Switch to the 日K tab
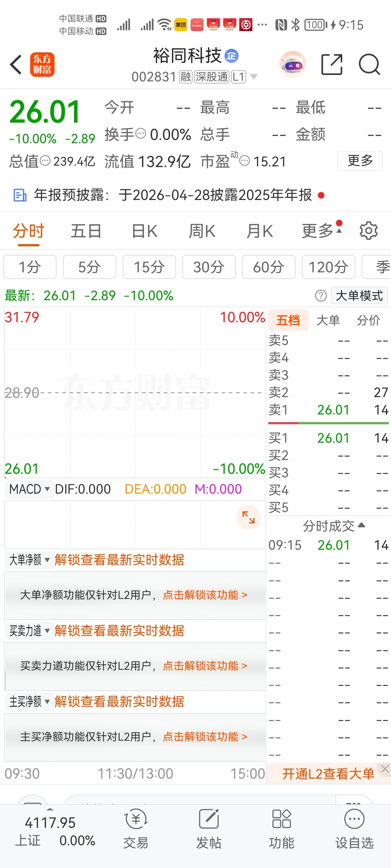This screenshot has width=391, height=868. click(144, 231)
